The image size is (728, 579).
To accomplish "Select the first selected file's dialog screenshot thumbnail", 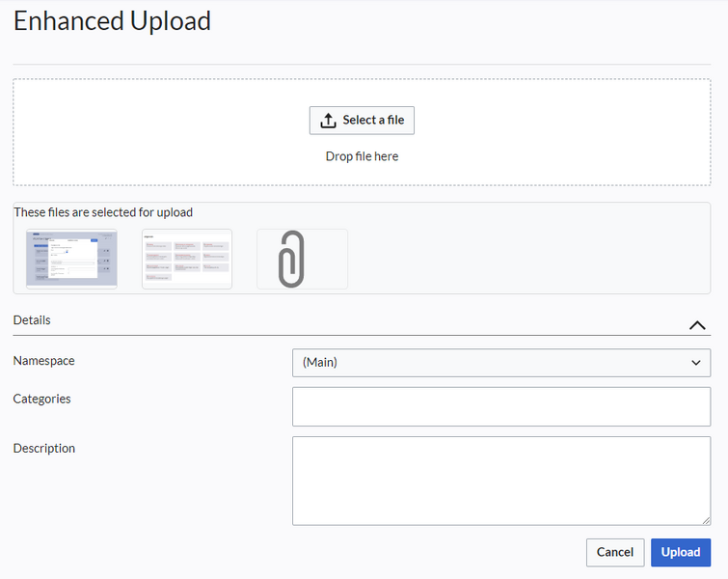I will [x=71, y=259].
